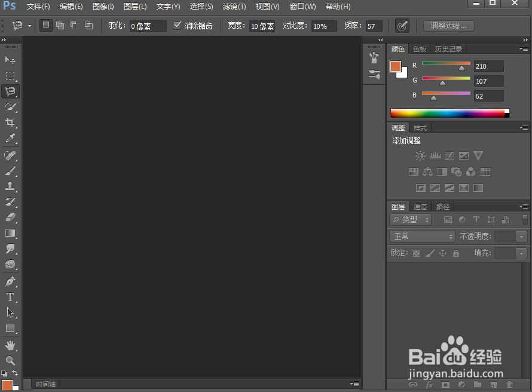Add a Channel Mixer adjustment

(x=470, y=172)
